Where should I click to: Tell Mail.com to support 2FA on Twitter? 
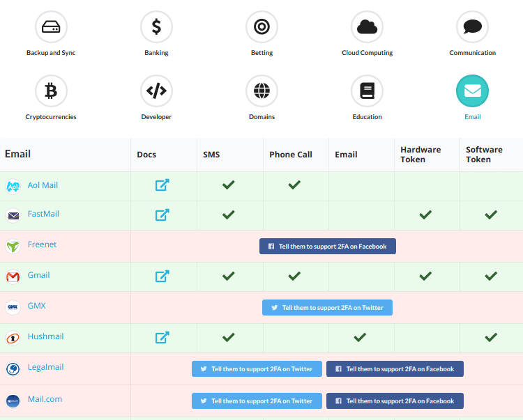click(x=257, y=400)
